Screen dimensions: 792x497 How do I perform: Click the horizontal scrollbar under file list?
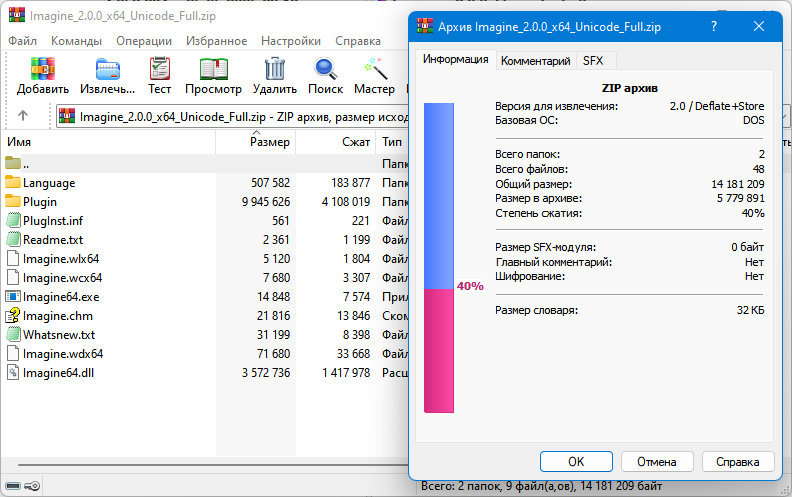click(x=212, y=465)
